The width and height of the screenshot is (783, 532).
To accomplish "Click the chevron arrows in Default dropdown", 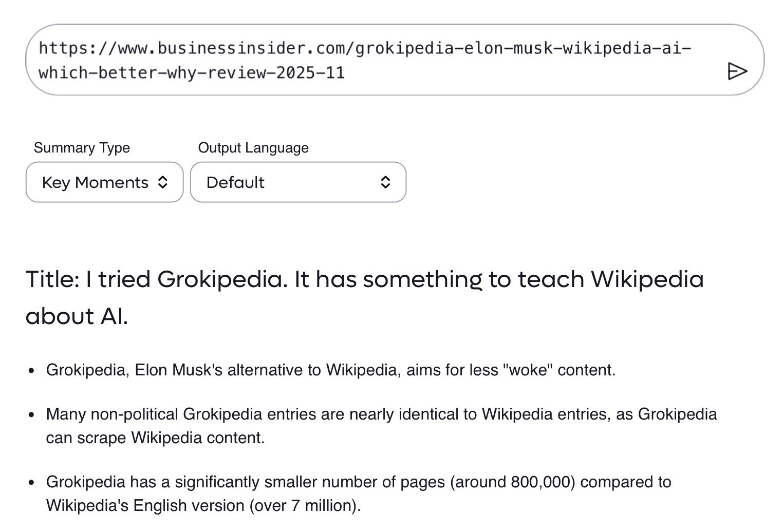I will (x=385, y=182).
